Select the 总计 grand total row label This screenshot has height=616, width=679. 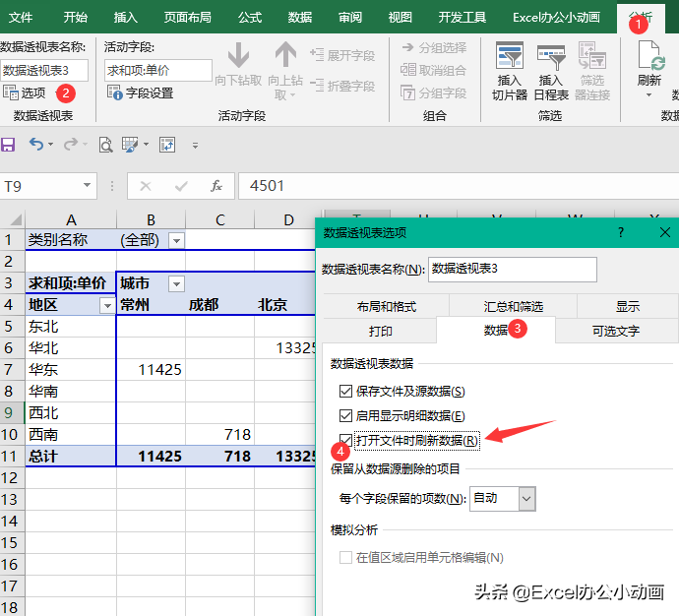[x=71, y=457]
